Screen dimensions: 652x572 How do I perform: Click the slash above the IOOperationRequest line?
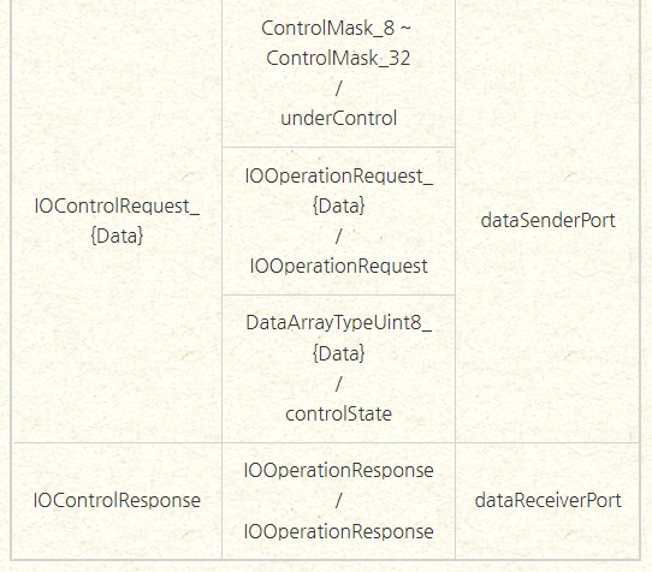point(338,236)
